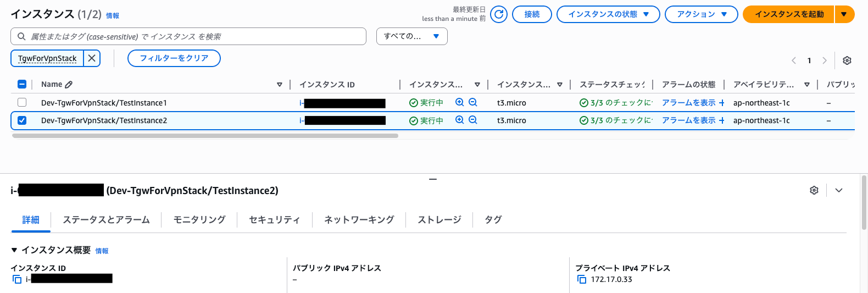The height and width of the screenshot is (293, 868).
Task: Open TestInstance2 instance ID link
Action: click(342, 120)
